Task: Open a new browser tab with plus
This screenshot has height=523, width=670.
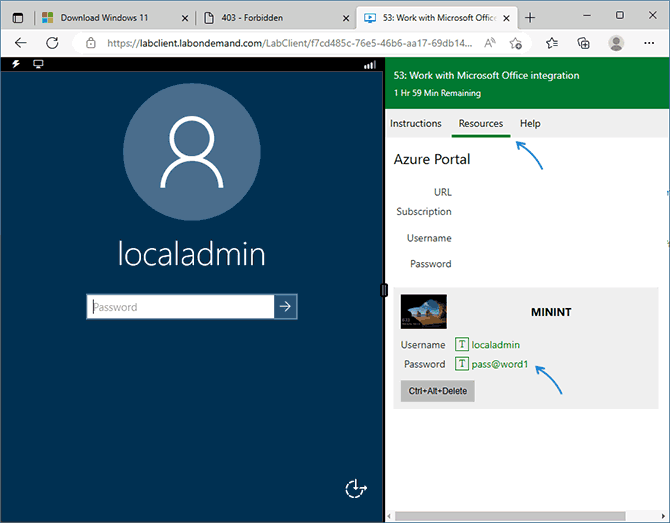Action: click(530, 18)
